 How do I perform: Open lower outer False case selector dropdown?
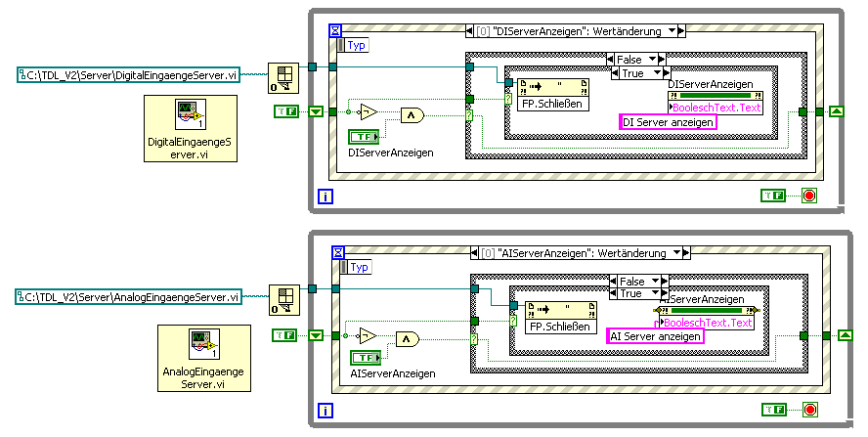[656, 282]
